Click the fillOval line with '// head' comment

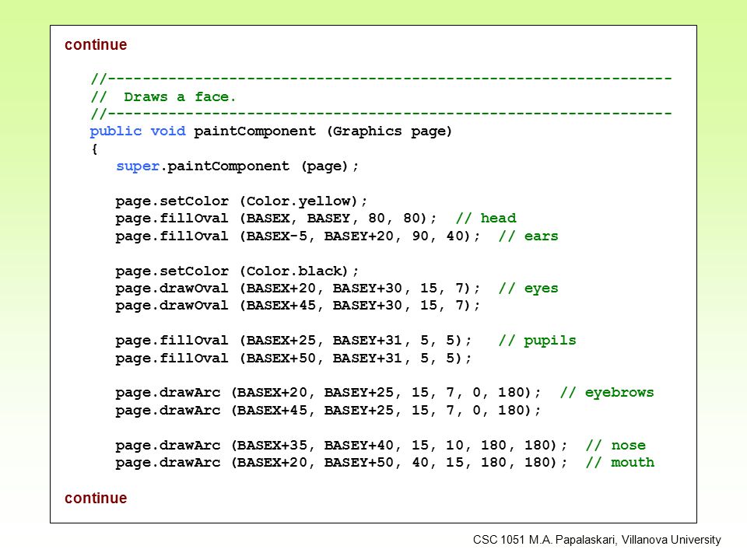pyautogui.click(x=315, y=219)
